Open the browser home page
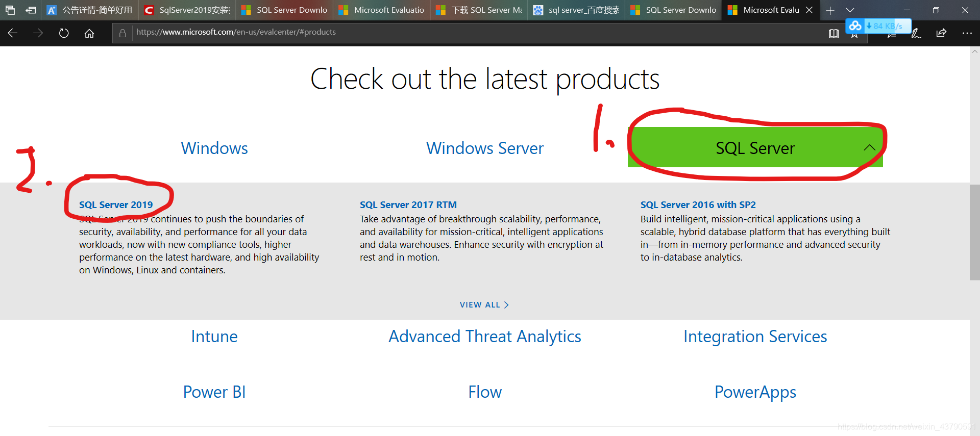 click(x=89, y=33)
